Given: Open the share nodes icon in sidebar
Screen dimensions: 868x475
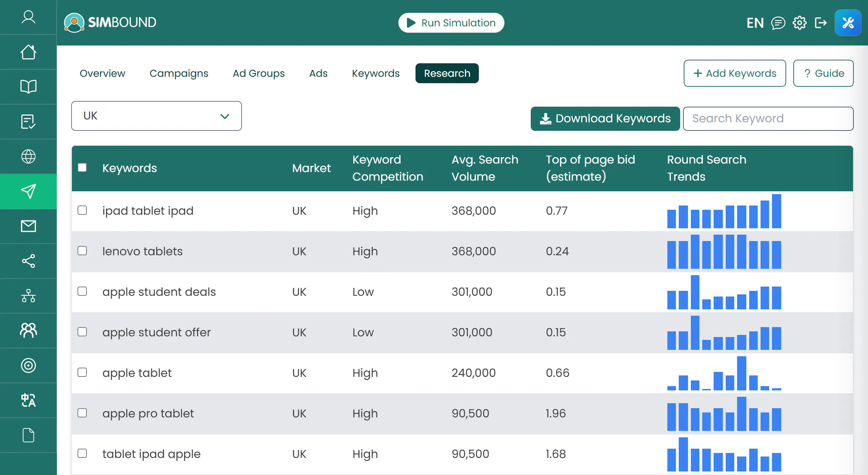Looking at the screenshot, I should [x=28, y=261].
